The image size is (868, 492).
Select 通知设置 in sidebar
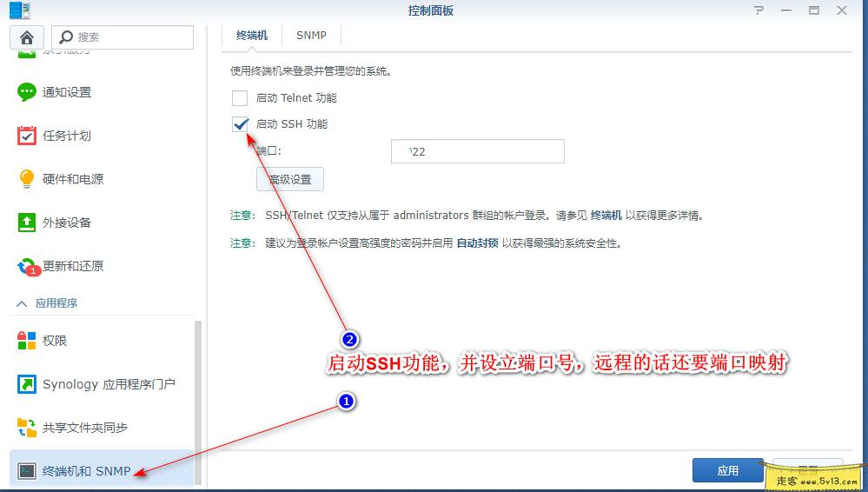coord(102,92)
